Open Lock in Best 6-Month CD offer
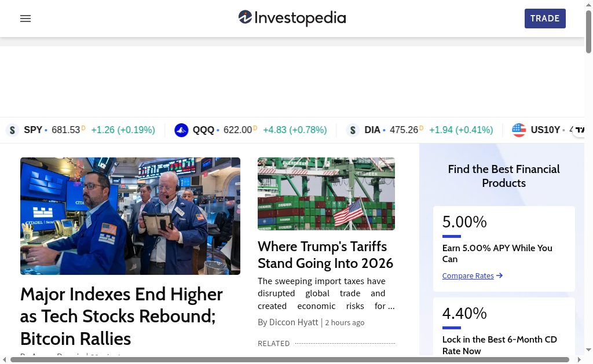Viewport: 593px width, 364px height. (499, 345)
